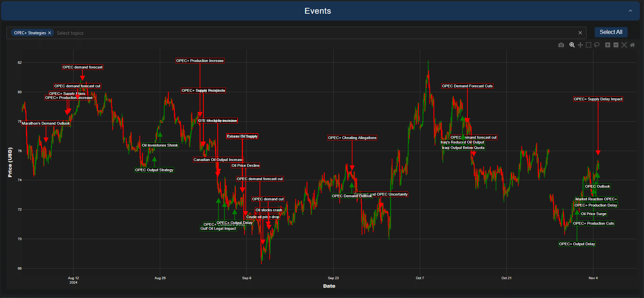Click the Sep 9 date tick label
Image resolution: width=644 pixels, height=298 pixels.
click(247, 278)
